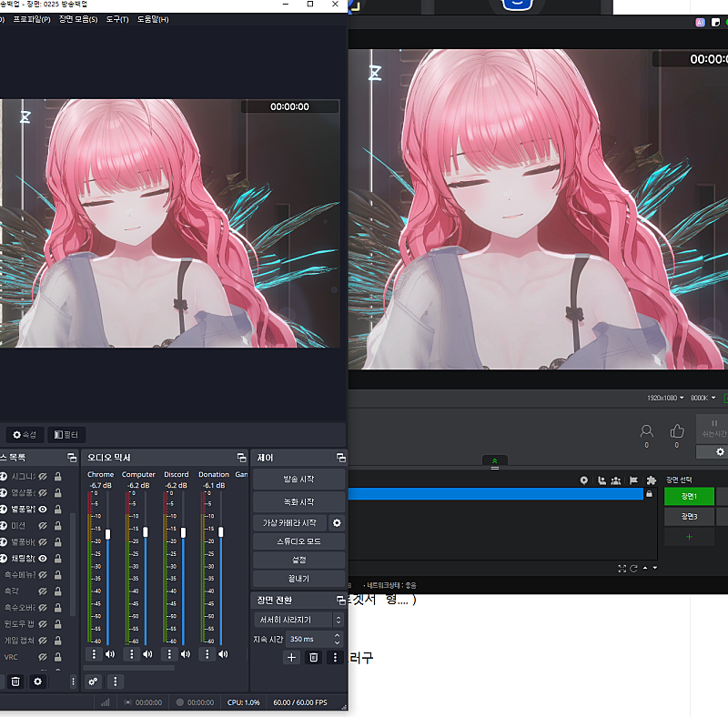Delete the scene transition with the trash icon
Screen dimensions: 728x717
pos(313,658)
